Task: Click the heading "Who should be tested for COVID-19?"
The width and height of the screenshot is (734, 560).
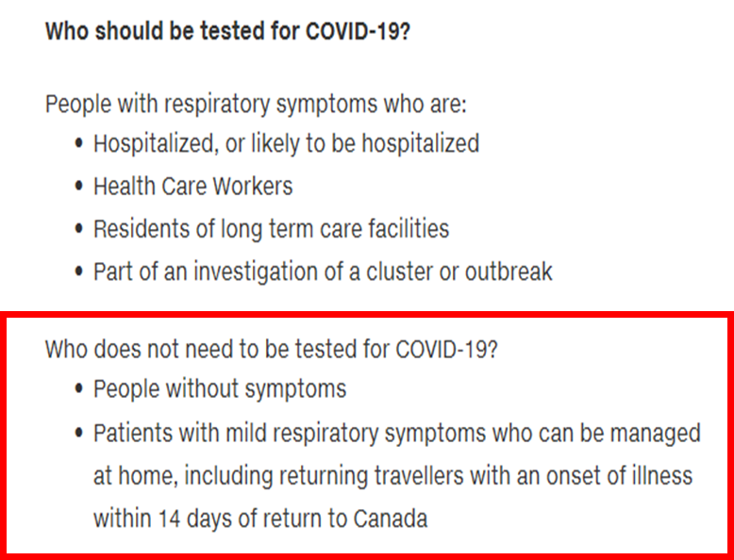Action: coord(227,32)
